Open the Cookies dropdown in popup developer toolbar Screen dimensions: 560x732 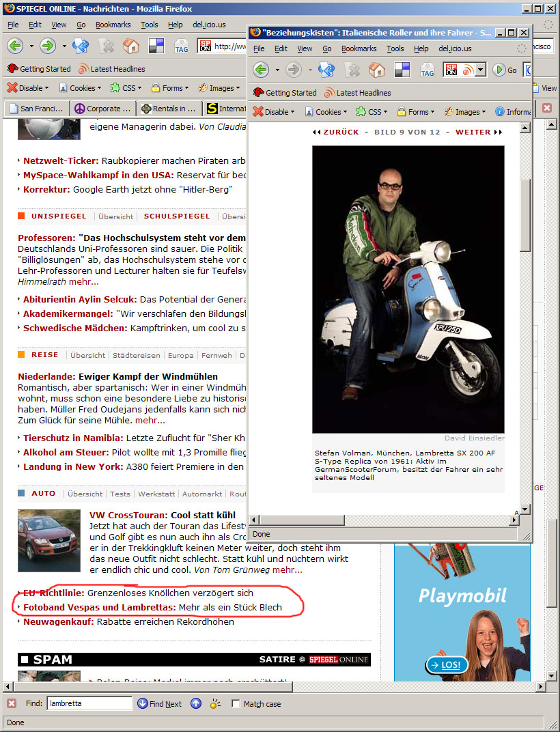pyautogui.click(x=326, y=111)
